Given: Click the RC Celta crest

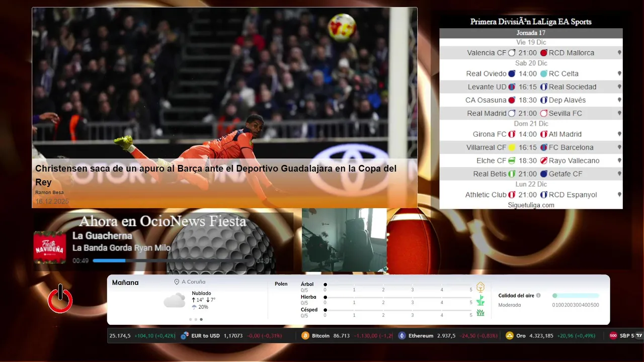Looking at the screenshot, I should click(543, 73).
